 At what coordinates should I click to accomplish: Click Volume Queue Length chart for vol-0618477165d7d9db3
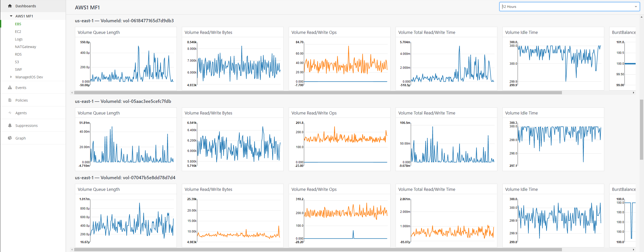coord(126,59)
